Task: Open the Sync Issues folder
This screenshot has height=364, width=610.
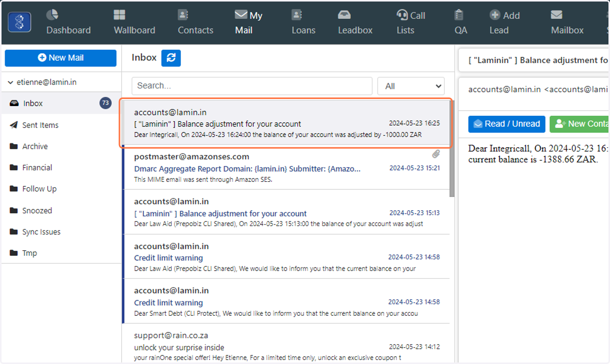Action: pyautogui.click(x=61, y=231)
